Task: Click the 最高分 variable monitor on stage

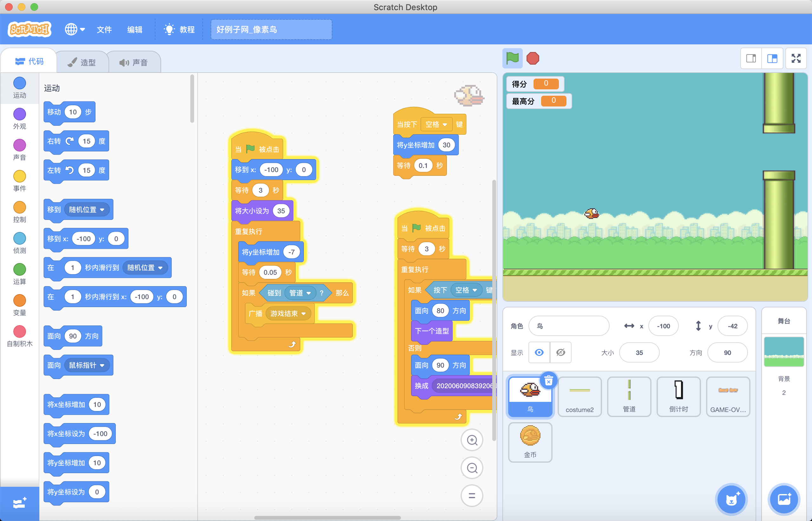Action: click(x=539, y=101)
